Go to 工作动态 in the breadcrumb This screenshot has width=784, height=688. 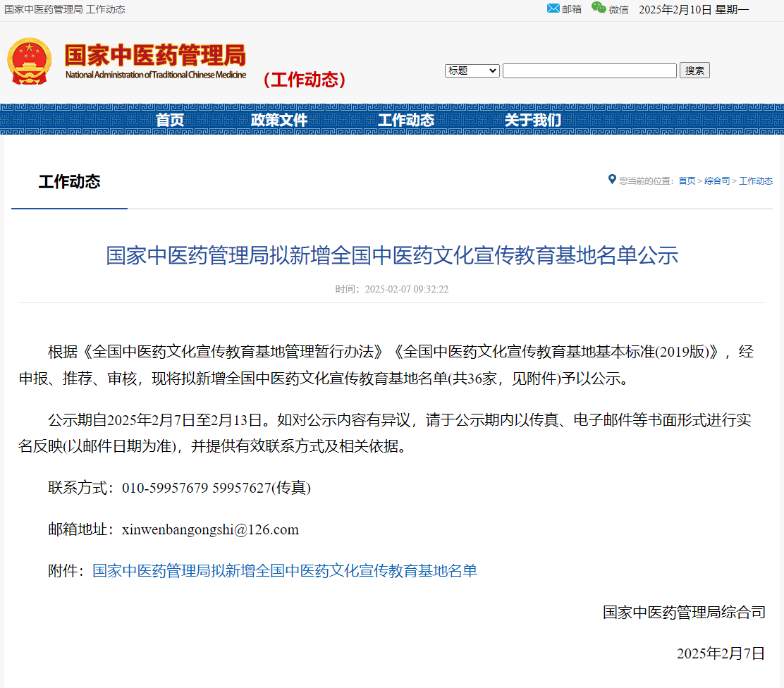tap(756, 180)
